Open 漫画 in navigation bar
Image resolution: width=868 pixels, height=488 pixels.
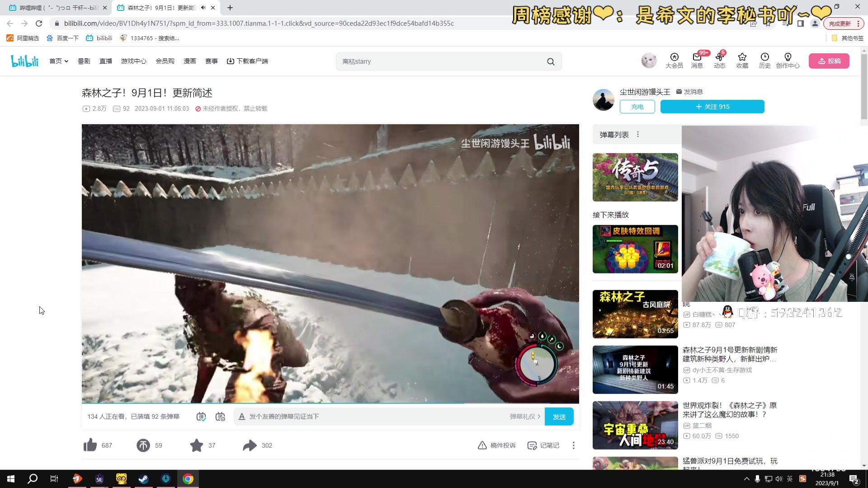tap(190, 61)
